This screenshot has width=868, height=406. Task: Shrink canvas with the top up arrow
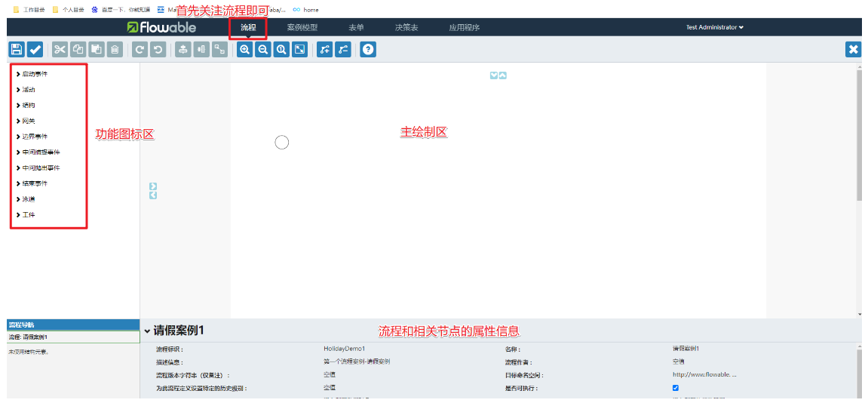pos(503,75)
